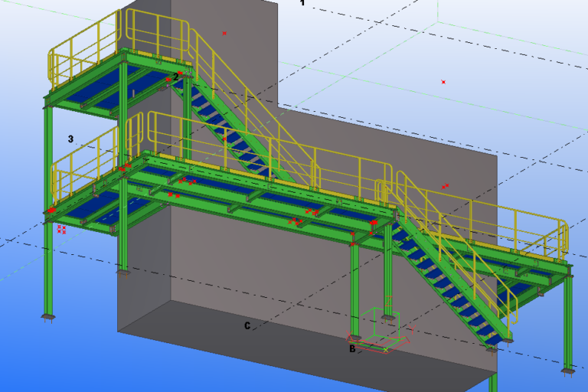Select the isolated red point in upper right
The image size is (588, 392).
point(443,82)
